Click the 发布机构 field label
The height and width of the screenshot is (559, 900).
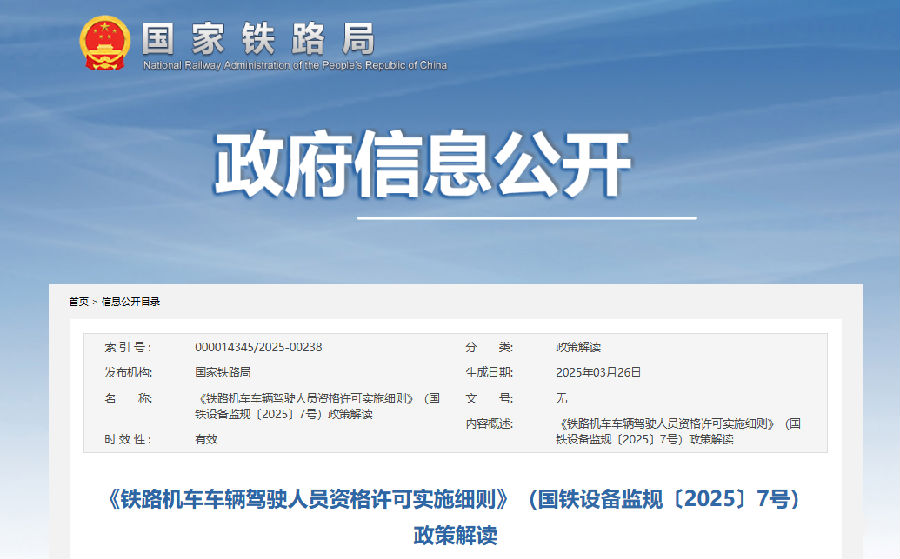coord(127,372)
